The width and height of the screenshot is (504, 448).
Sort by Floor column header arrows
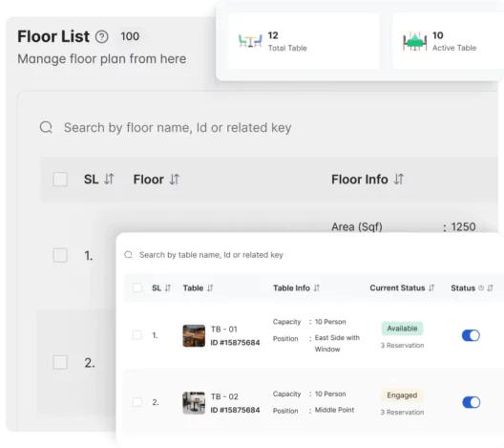click(x=175, y=180)
